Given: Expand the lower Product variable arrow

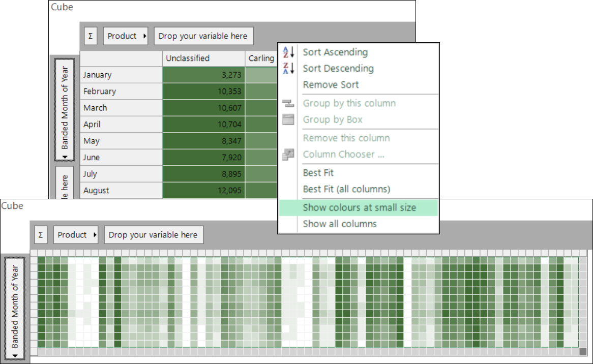Looking at the screenshot, I should pyautogui.click(x=95, y=235).
